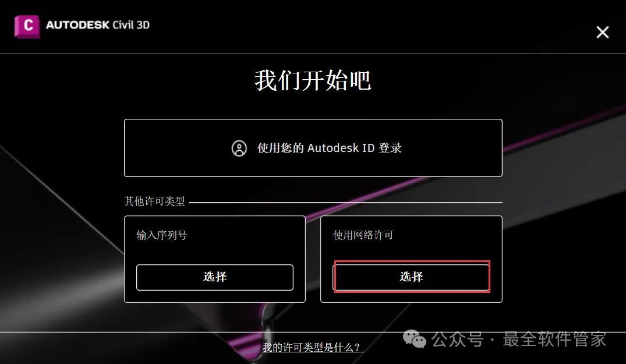
Task: Click the user profile icon beside the Autodesk ID sign-in
Action: (239, 148)
